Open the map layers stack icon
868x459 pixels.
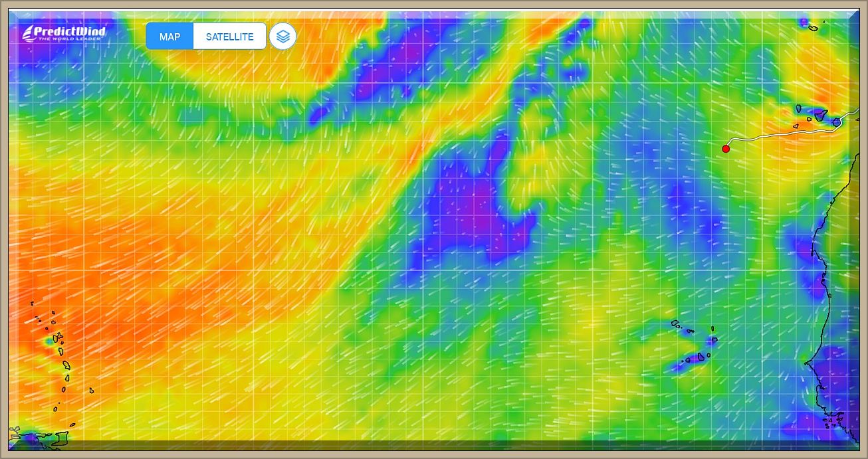point(282,37)
